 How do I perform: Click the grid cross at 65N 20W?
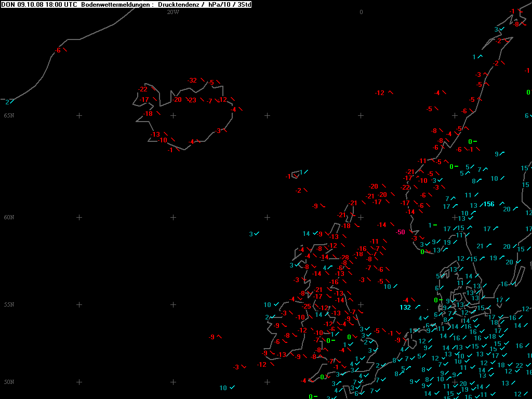[173, 115]
